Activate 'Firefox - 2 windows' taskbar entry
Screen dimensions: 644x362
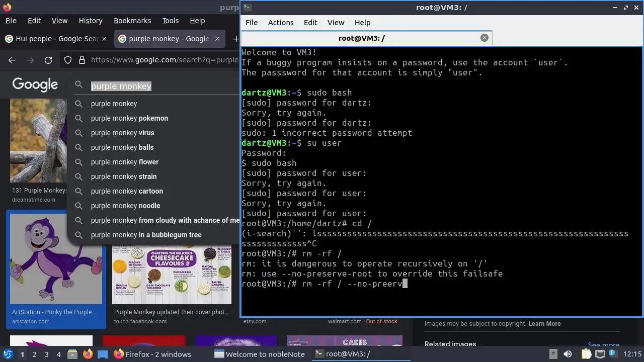pyautogui.click(x=152, y=354)
